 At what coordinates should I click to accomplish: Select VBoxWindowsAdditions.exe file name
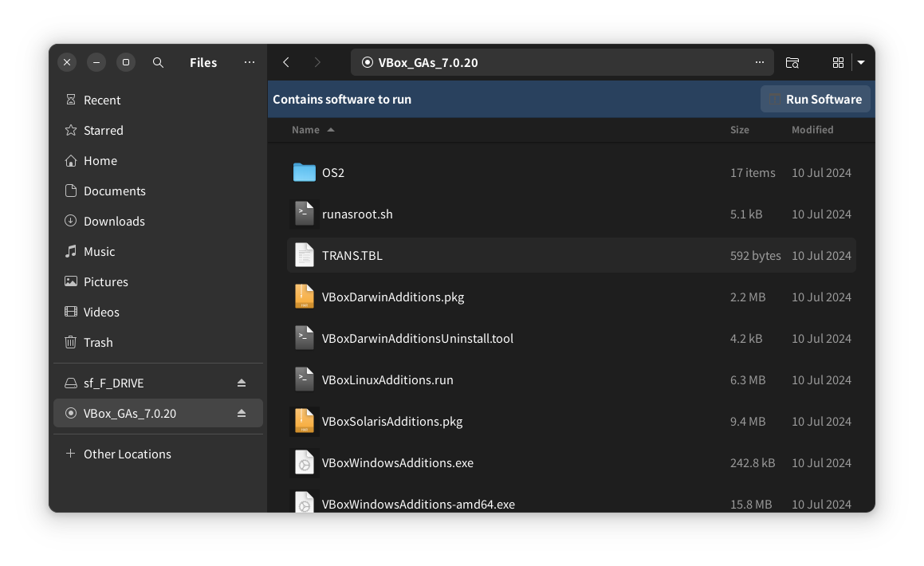[x=397, y=463]
